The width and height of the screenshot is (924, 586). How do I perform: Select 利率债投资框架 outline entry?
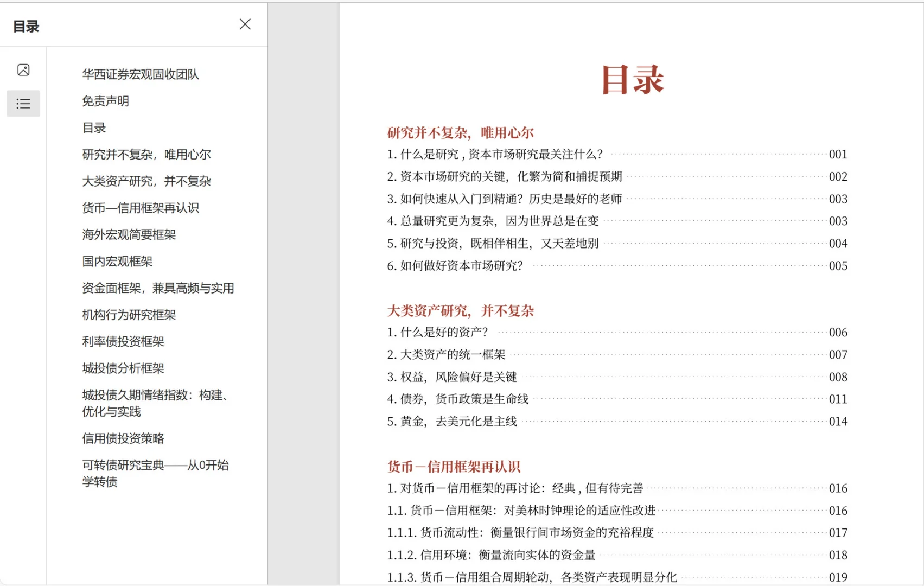point(122,341)
